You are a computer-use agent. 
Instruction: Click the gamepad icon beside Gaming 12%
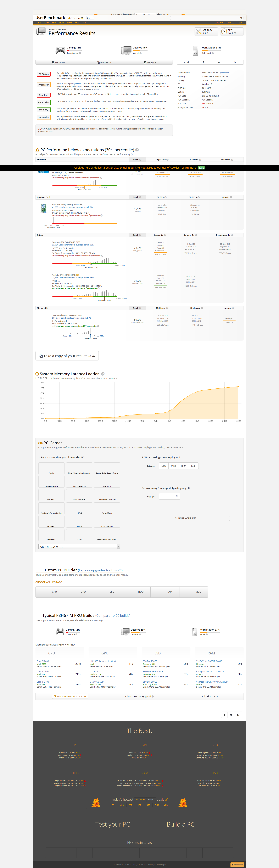coord(60,50)
